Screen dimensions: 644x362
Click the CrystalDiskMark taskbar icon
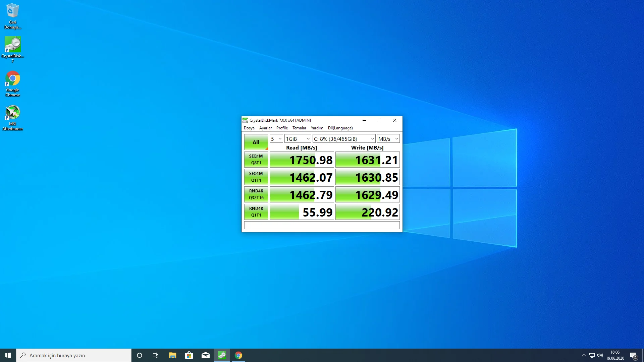(222, 355)
